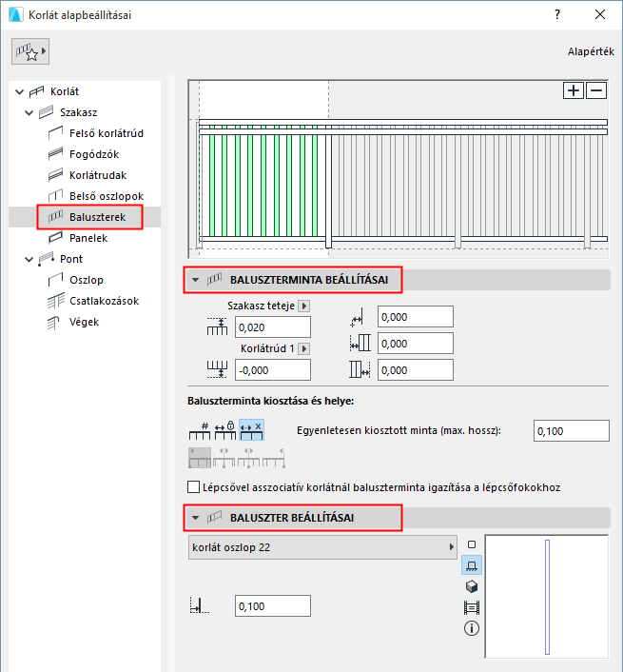623x672 pixels.
Task: Select Oszlop in the tree
Action: (x=86, y=280)
